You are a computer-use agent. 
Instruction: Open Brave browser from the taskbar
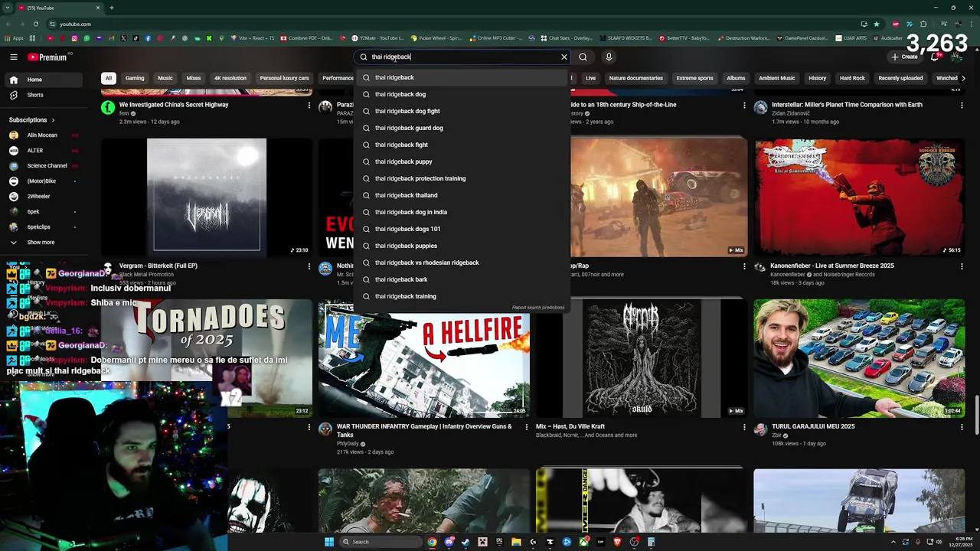point(617,542)
